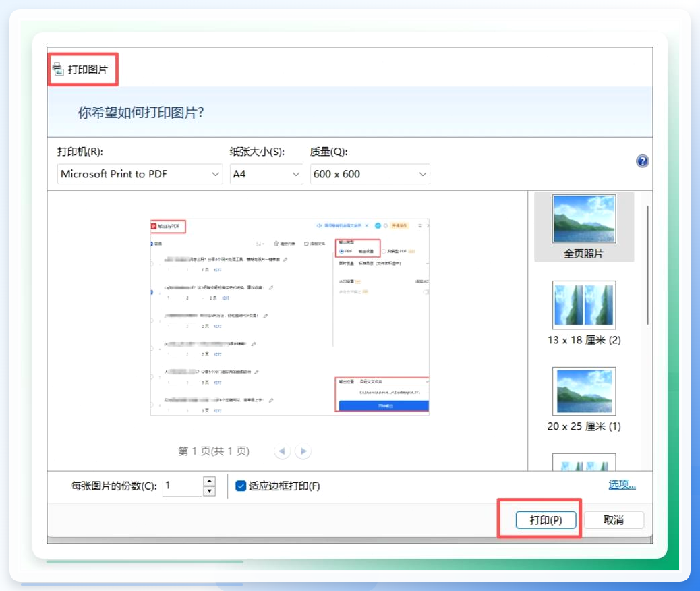Click the printer icon in the title bar
Viewport: 700px width, 591px height.
pos(58,69)
